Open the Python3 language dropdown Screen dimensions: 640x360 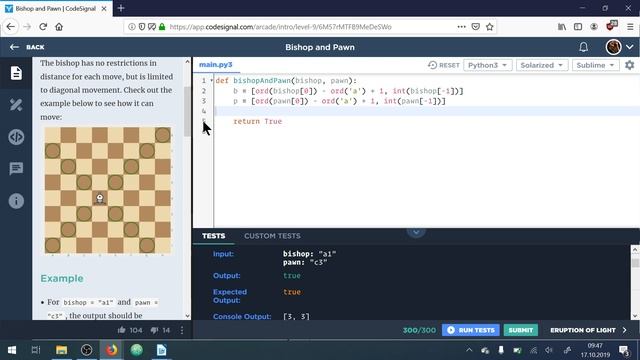(x=488, y=65)
